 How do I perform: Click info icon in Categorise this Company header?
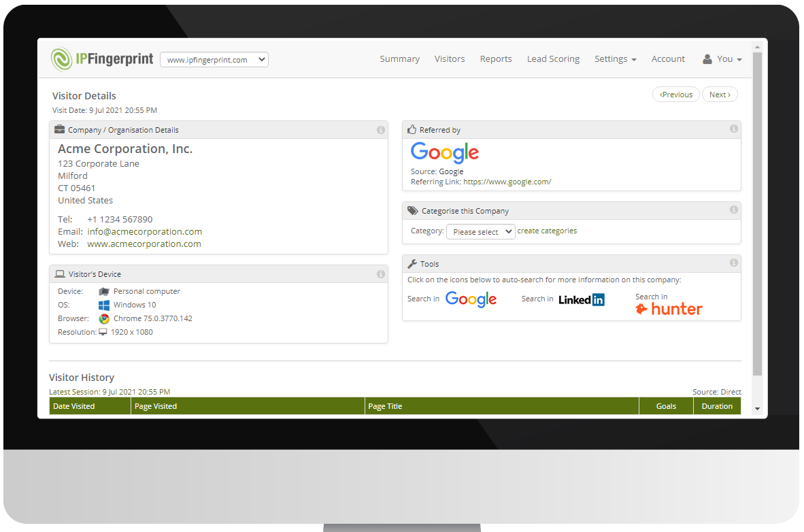tap(734, 210)
